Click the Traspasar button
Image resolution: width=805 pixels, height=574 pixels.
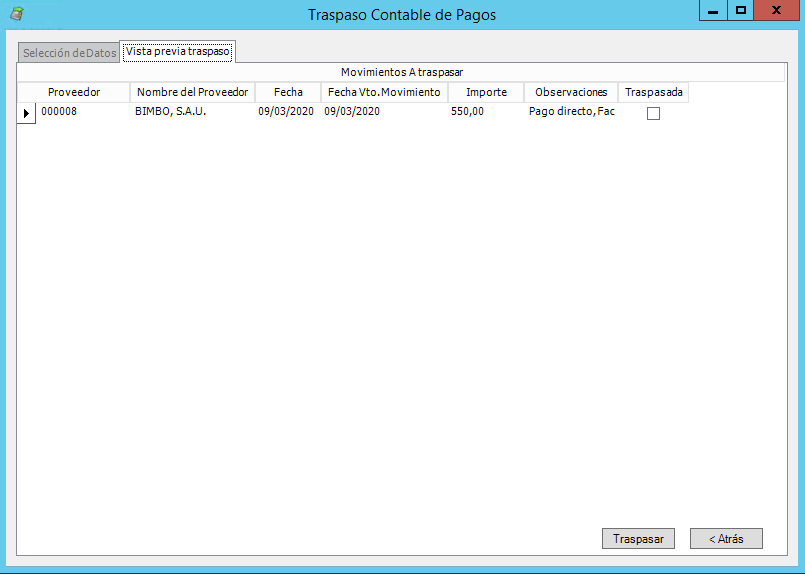[638, 539]
